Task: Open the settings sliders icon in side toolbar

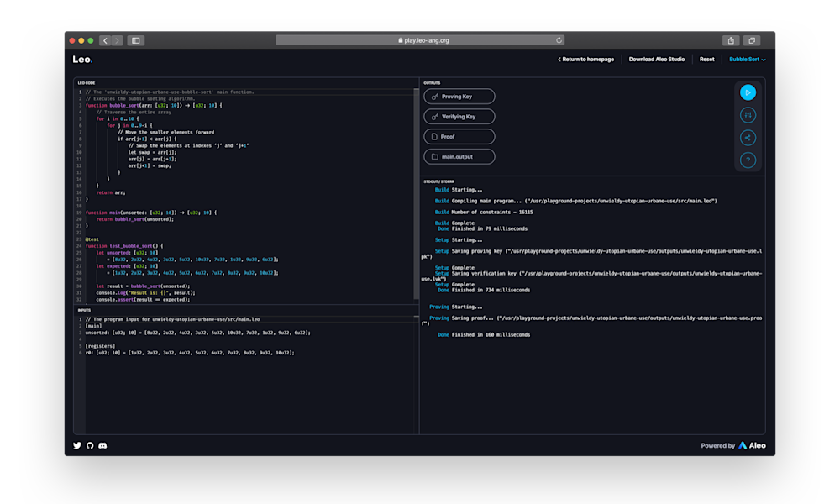Action: pyautogui.click(x=748, y=115)
